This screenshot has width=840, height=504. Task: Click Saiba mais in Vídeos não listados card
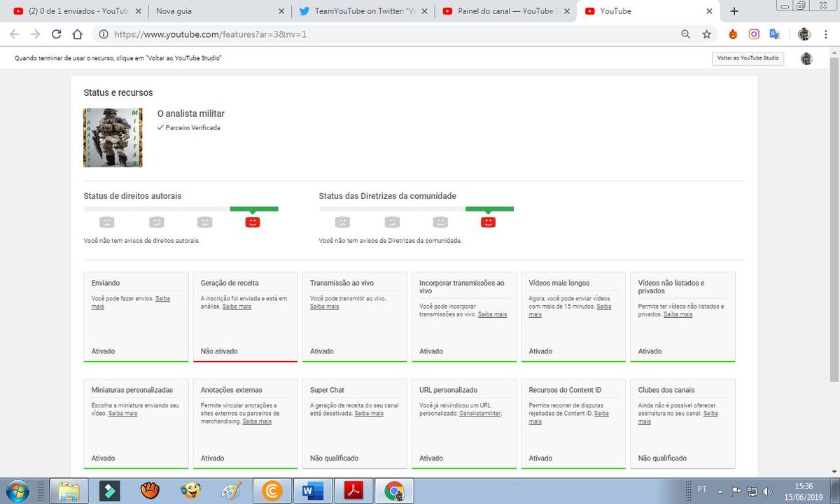coord(678,314)
